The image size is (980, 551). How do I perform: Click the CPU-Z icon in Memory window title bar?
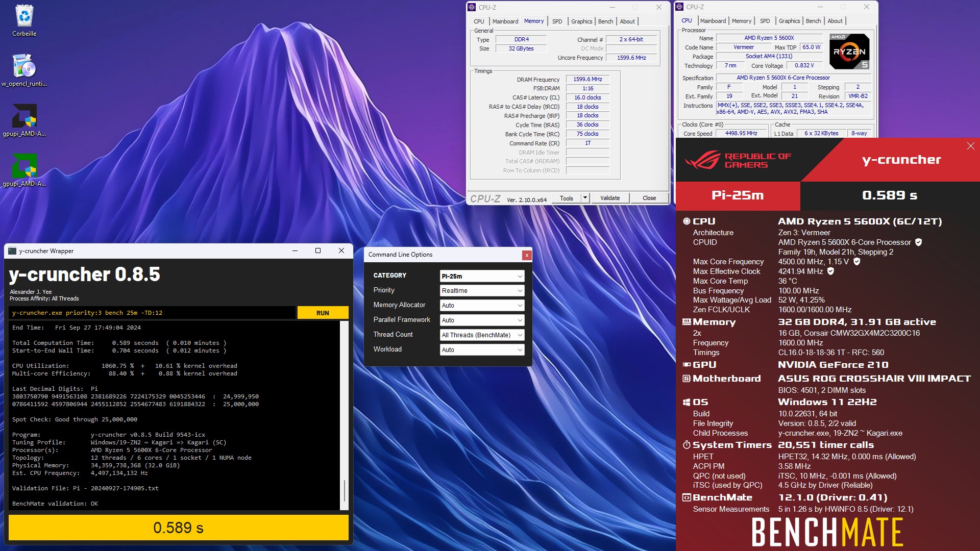click(x=472, y=7)
